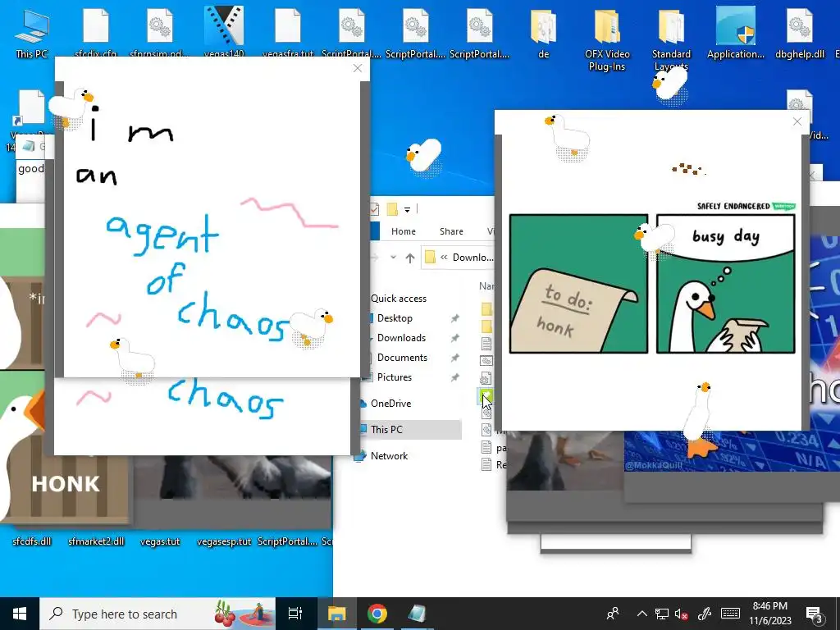
Task: Close the 'agent of chaos' note window
Action: click(x=358, y=69)
